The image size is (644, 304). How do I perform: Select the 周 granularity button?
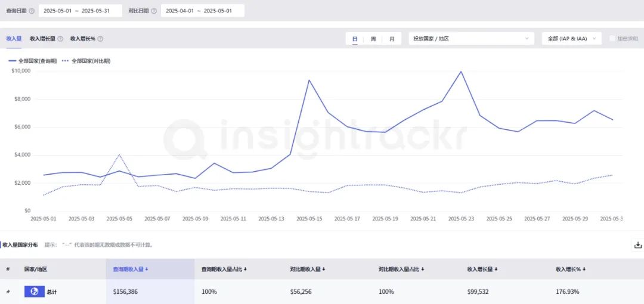pos(373,39)
